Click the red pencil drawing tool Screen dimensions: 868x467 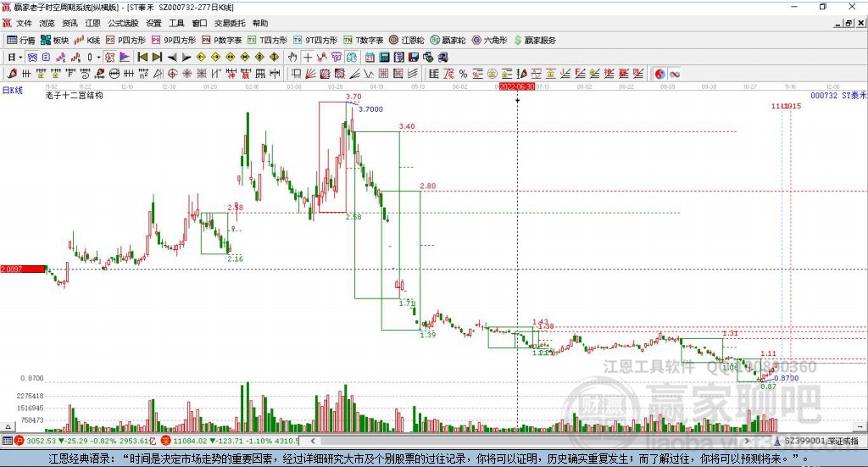tap(12, 74)
